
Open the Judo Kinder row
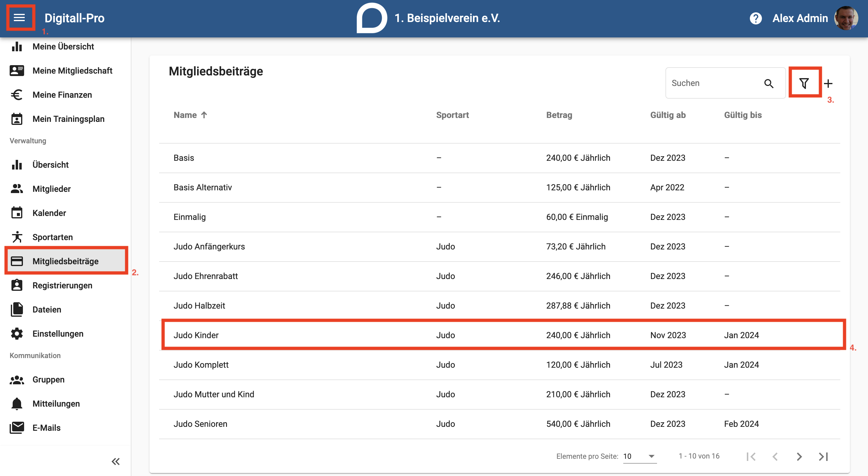point(499,335)
